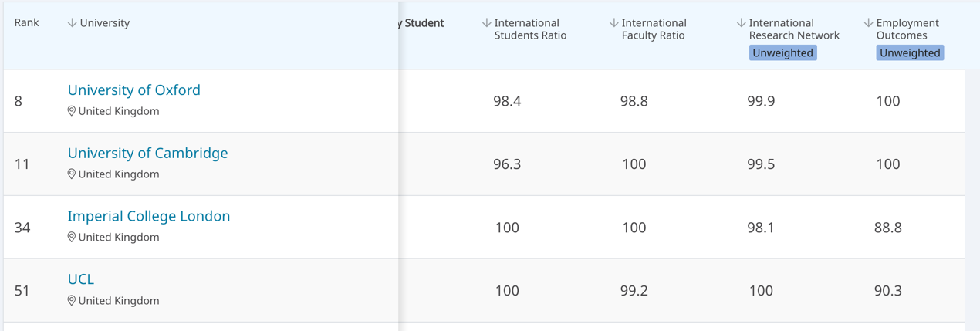Screen dimensions: 980x331
Task: Sort by International Research Network arrow
Action: 742,23
